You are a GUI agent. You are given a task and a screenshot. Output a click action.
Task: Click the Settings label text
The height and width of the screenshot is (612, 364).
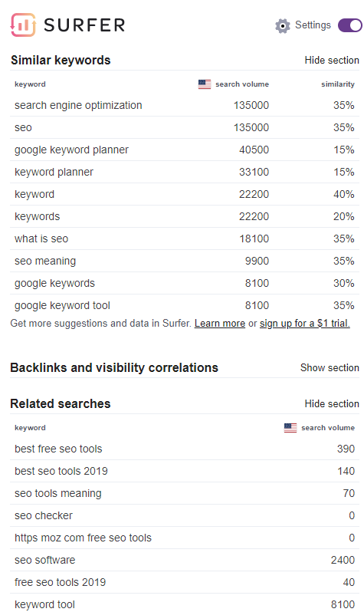tap(313, 25)
